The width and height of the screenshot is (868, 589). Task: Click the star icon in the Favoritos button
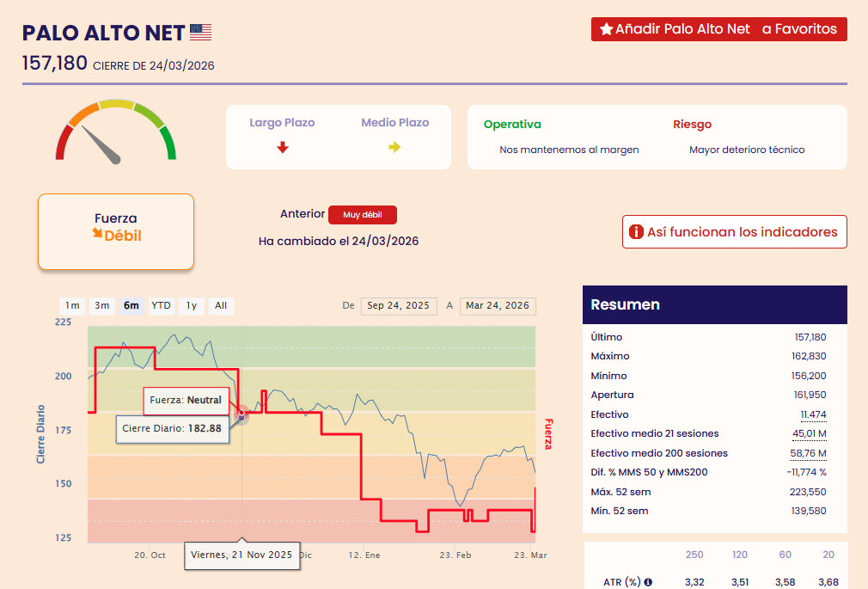[x=606, y=29]
